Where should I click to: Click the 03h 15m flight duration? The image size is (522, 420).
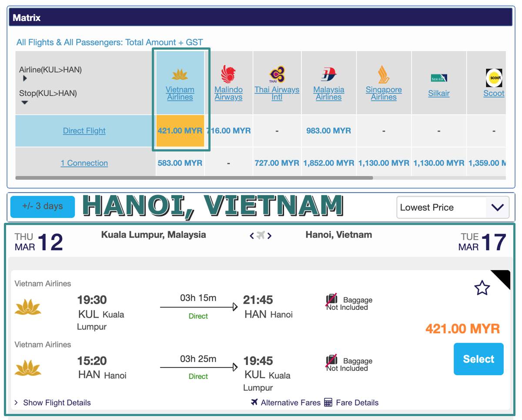(x=198, y=298)
